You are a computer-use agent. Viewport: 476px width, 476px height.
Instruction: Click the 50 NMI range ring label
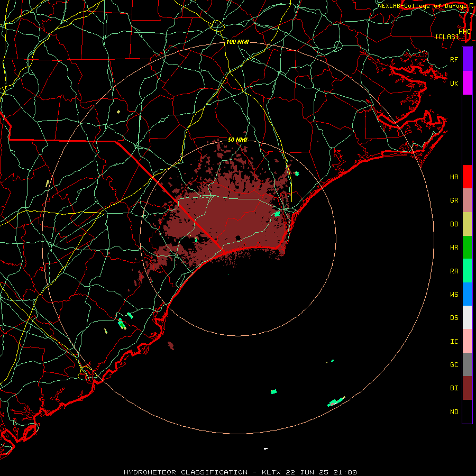coord(237,140)
